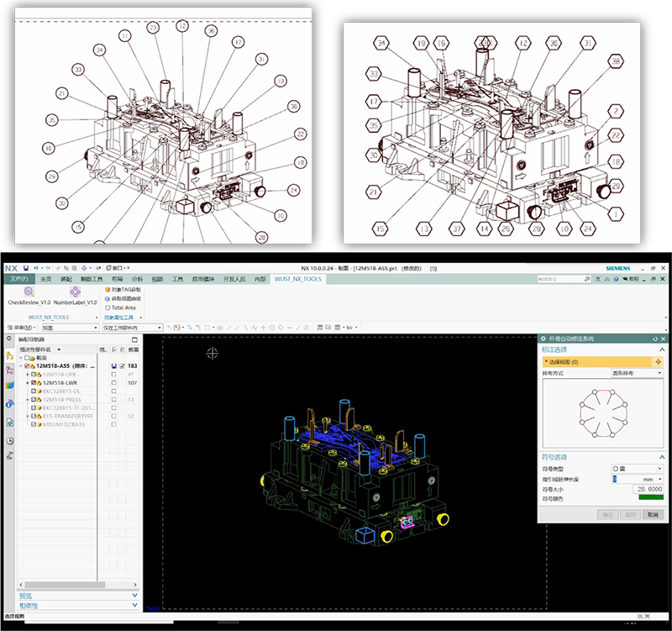Reset the auto-labeling dialog
This screenshot has height=631, width=672.
click(x=655, y=339)
